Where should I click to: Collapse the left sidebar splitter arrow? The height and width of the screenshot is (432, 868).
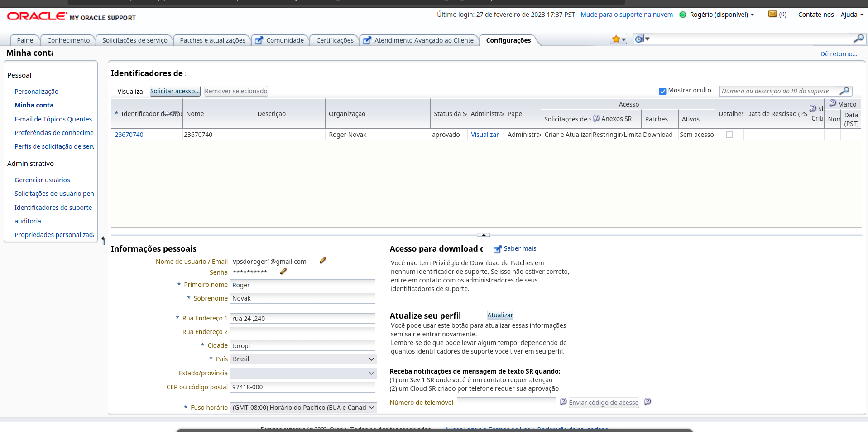tap(103, 239)
